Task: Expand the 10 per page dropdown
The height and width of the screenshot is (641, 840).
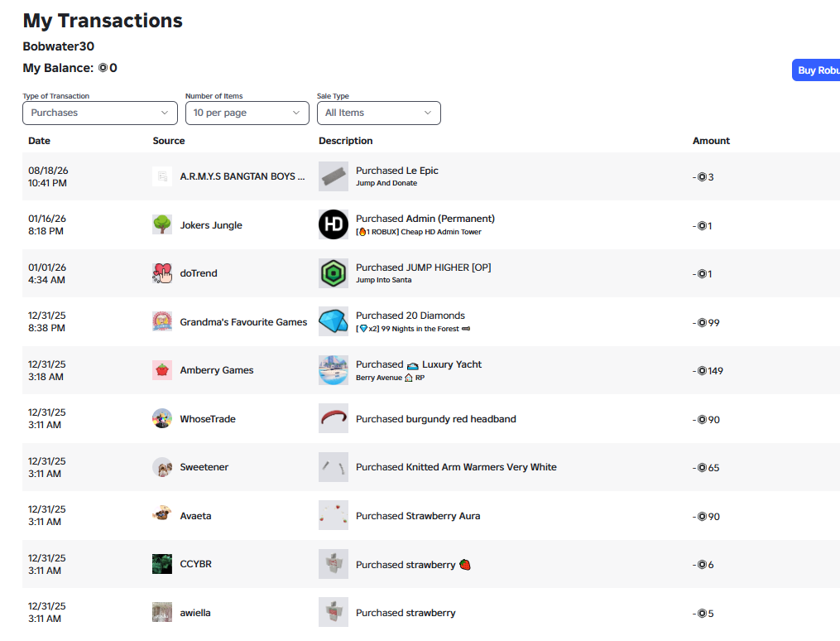Action: click(x=247, y=113)
